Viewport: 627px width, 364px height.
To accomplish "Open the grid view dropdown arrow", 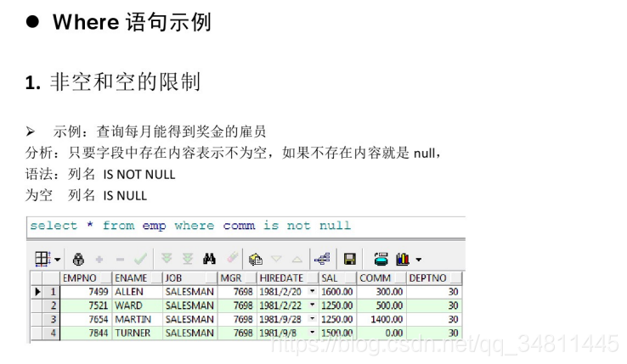I will point(58,260).
